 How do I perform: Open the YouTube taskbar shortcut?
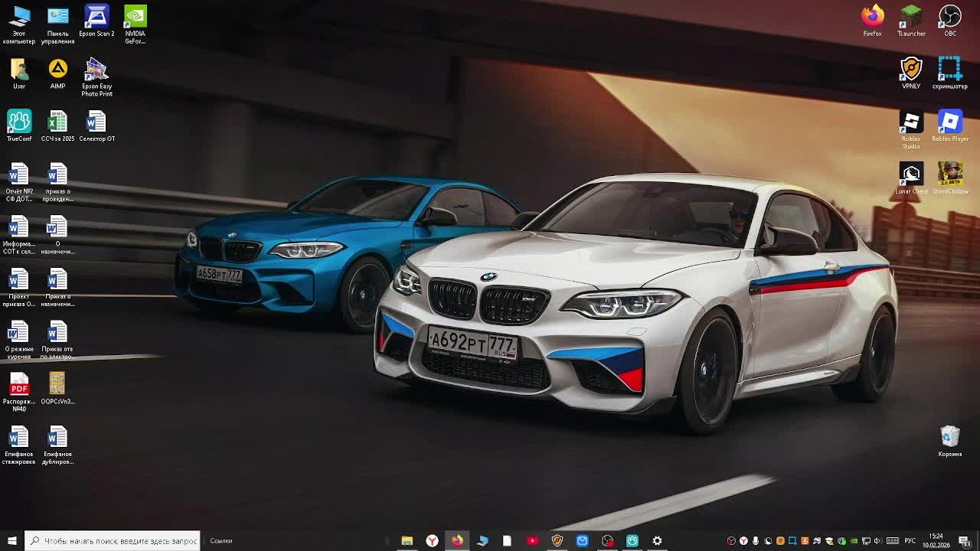tap(532, 541)
